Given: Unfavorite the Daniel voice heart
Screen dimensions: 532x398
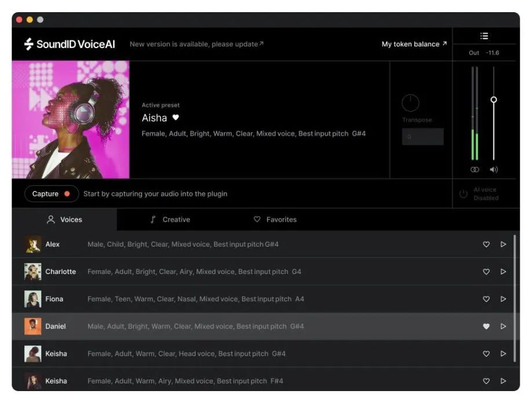Looking at the screenshot, I should 486,326.
